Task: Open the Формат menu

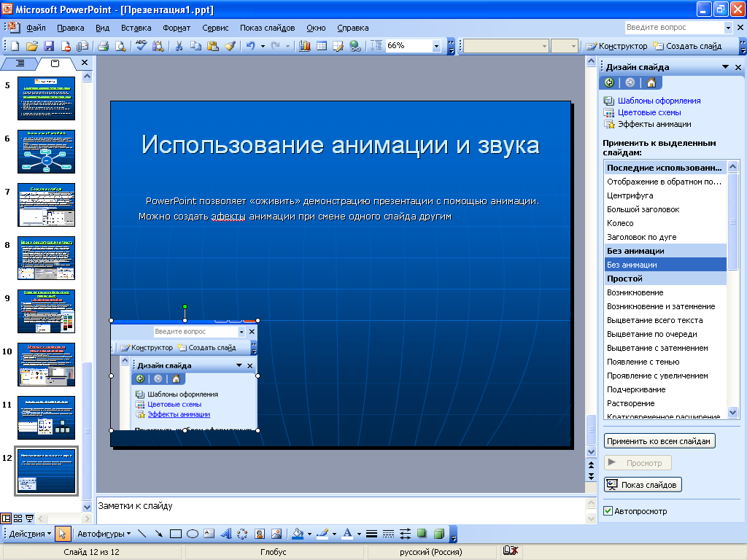Action: click(x=177, y=28)
